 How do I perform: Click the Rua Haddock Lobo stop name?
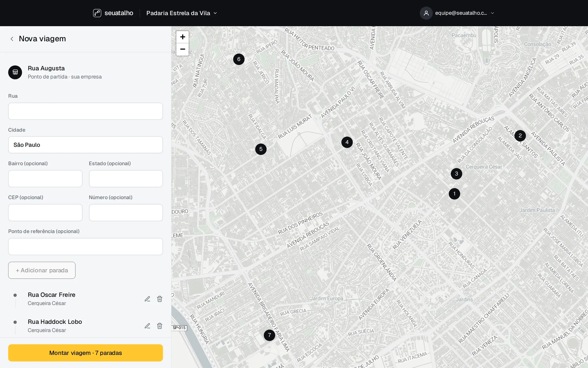(x=55, y=322)
